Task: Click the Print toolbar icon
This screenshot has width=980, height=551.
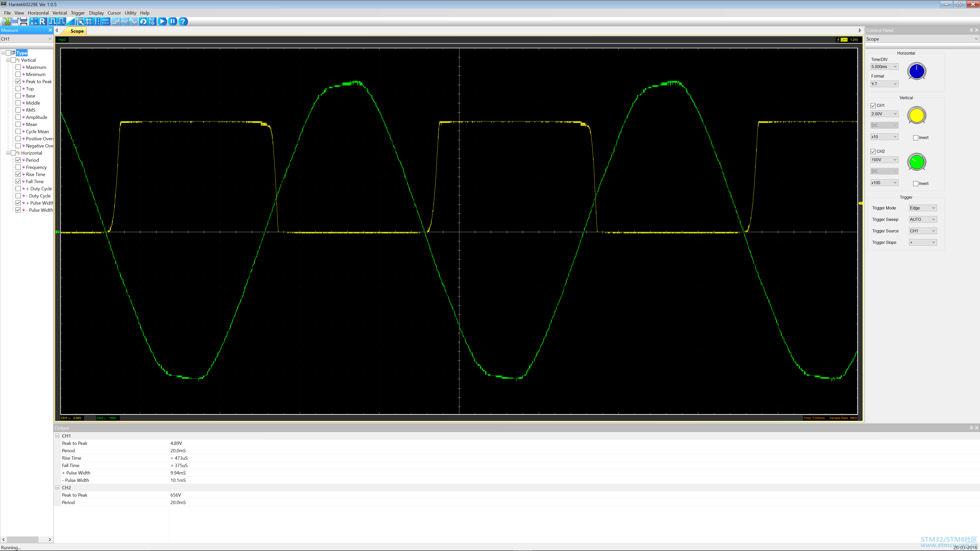Action: coord(24,21)
